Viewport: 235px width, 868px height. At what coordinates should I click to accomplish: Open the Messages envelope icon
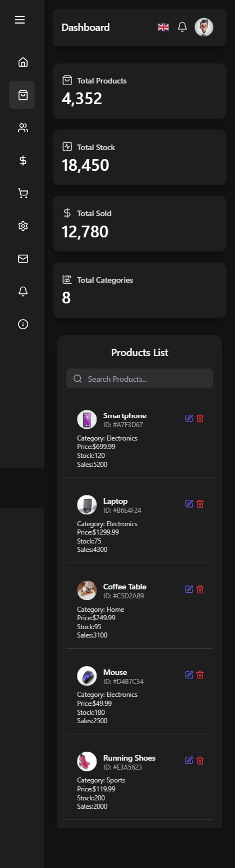[23, 259]
